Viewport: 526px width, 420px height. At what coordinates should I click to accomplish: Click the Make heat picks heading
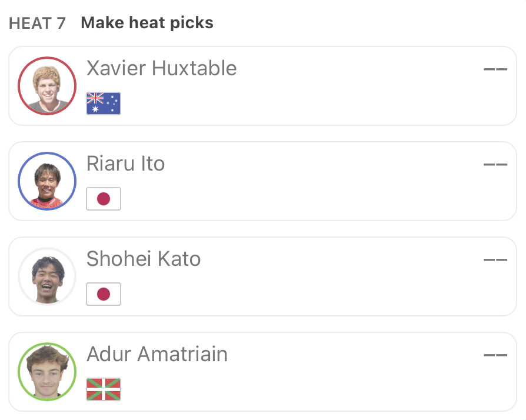tap(147, 23)
